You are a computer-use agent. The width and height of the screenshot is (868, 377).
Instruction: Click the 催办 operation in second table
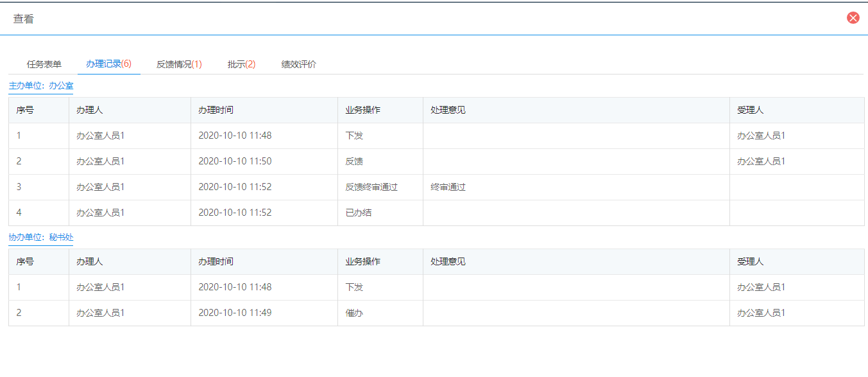tap(355, 313)
